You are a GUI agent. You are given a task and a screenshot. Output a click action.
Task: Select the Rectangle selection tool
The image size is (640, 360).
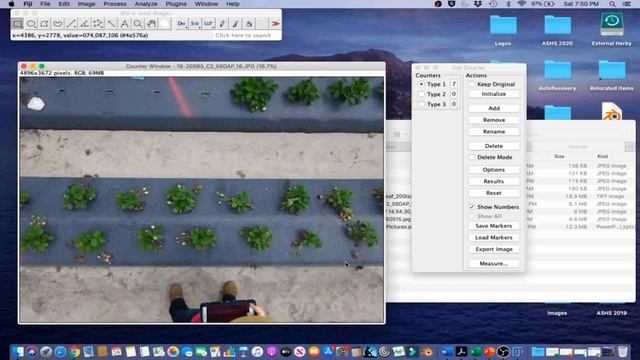click(18, 24)
